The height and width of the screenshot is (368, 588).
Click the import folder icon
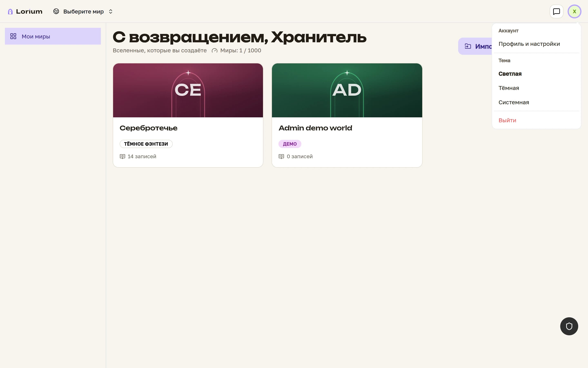pos(468,46)
